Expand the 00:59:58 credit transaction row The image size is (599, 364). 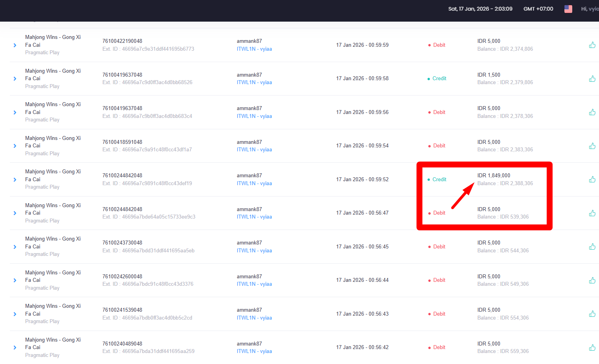point(15,79)
